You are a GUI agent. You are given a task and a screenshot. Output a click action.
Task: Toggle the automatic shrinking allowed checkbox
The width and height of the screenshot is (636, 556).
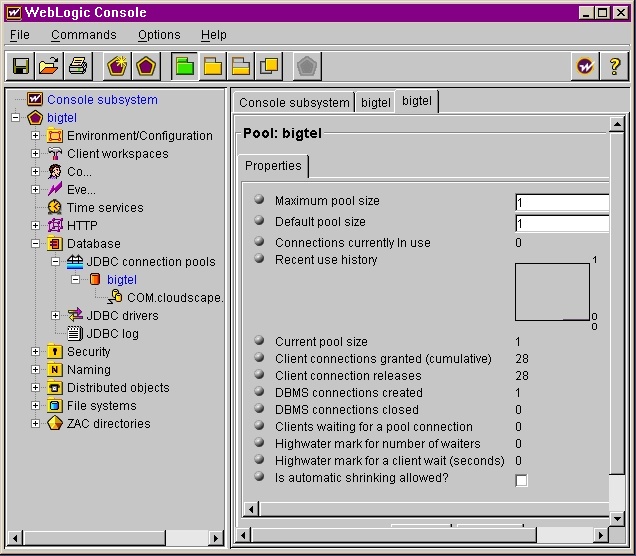[x=521, y=480]
